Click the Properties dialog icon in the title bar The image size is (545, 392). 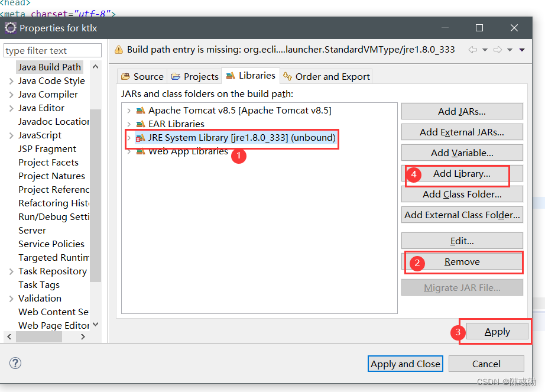pos(10,27)
